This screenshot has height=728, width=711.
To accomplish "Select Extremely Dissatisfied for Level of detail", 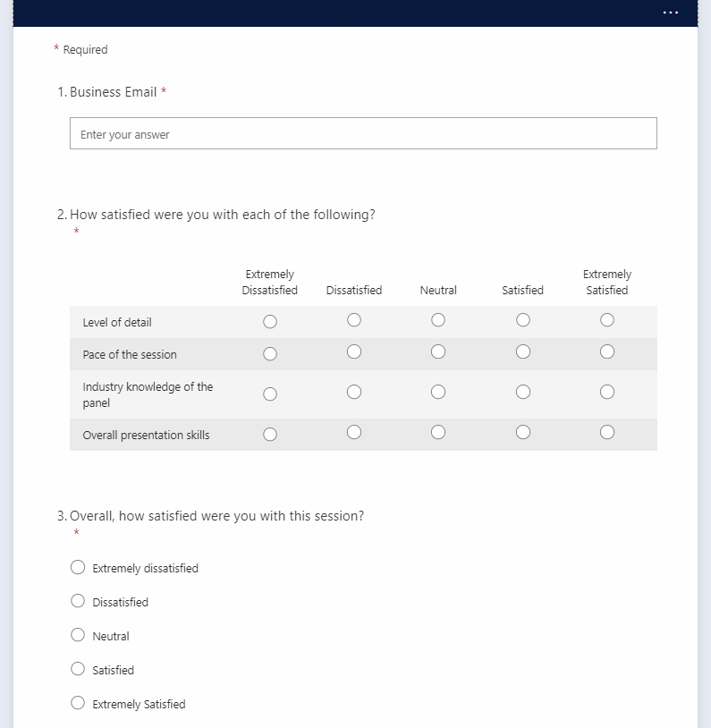I will tap(269, 319).
